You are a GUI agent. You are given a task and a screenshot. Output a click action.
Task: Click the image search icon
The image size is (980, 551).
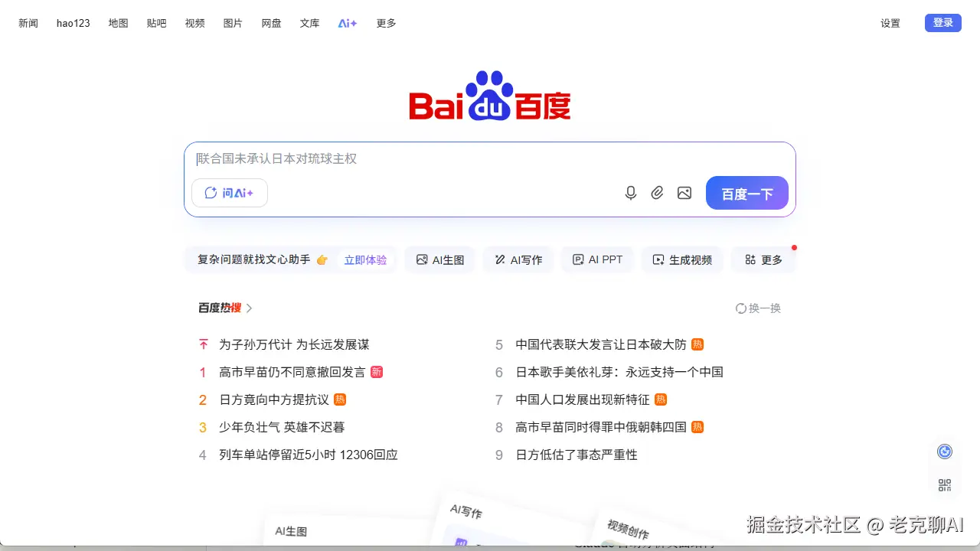click(684, 193)
